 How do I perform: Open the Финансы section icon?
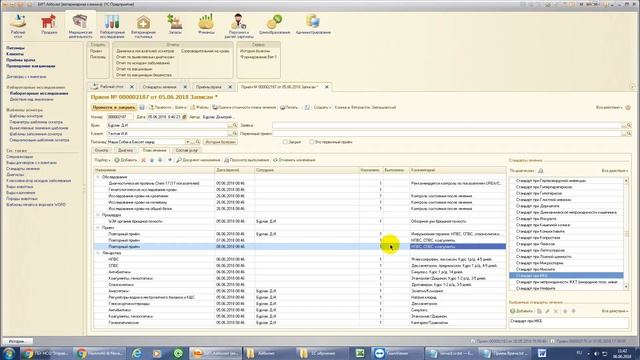206,24
